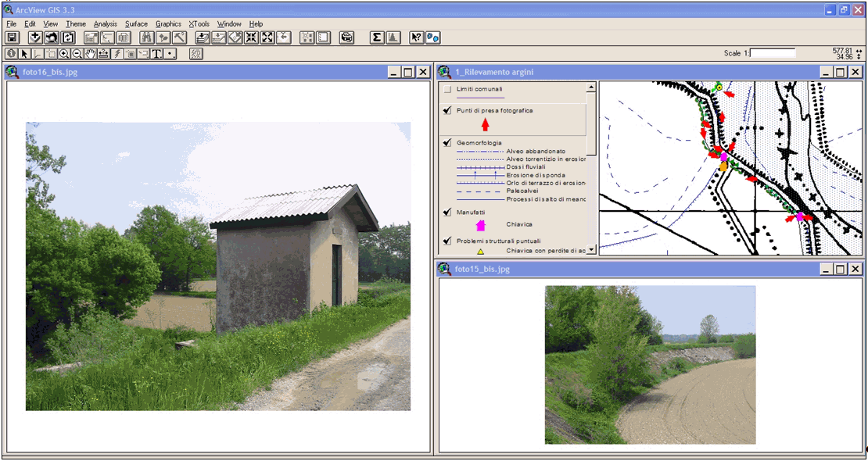Screen dimensions: 868x461
Task: Select the magnifier Zoom In tool
Action: [x=64, y=54]
